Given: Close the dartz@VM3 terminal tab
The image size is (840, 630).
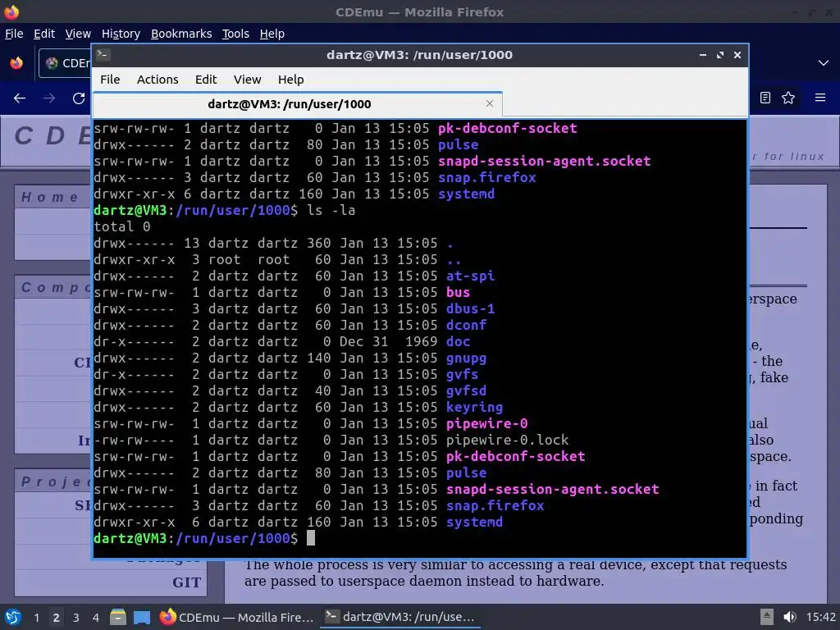Looking at the screenshot, I should [x=489, y=103].
